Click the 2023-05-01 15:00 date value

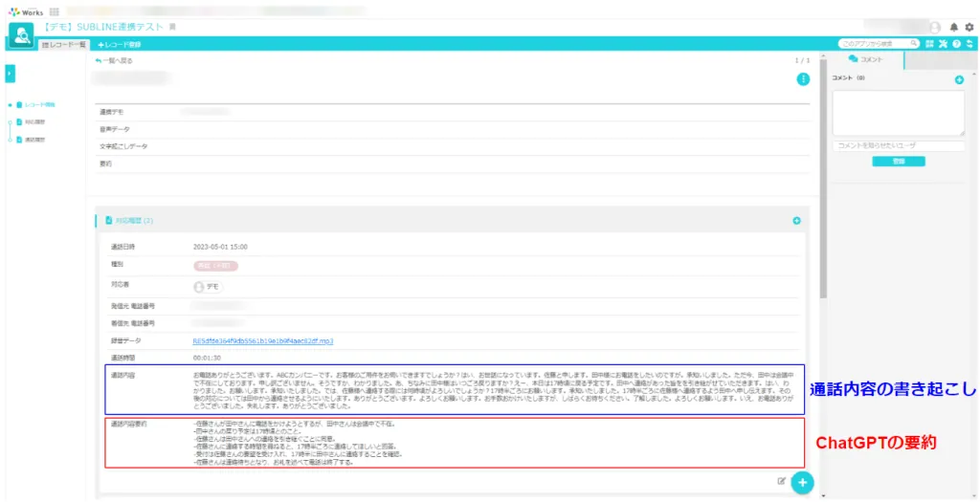coord(220,247)
